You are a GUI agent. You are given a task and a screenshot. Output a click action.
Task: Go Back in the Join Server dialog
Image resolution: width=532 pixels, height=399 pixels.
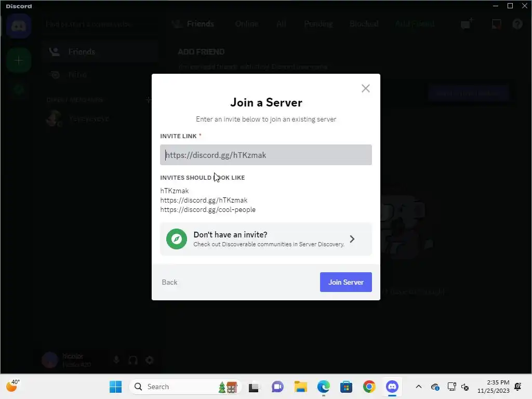[169, 282]
